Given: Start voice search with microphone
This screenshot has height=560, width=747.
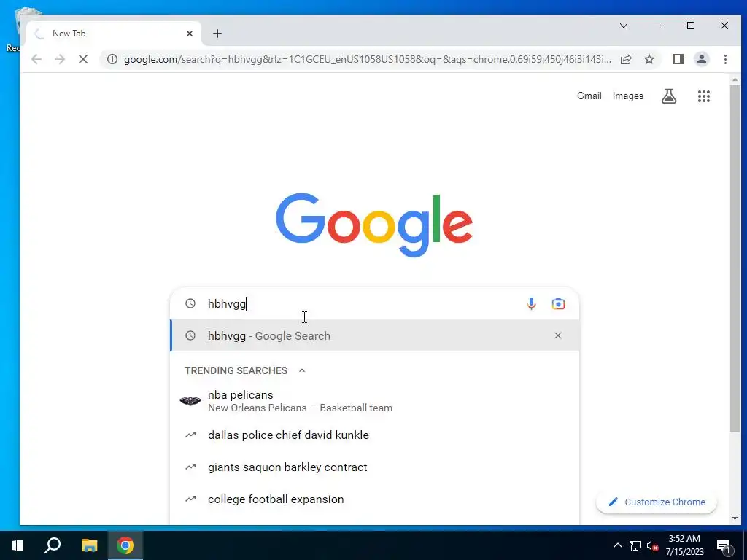Looking at the screenshot, I should pos(531,304).
